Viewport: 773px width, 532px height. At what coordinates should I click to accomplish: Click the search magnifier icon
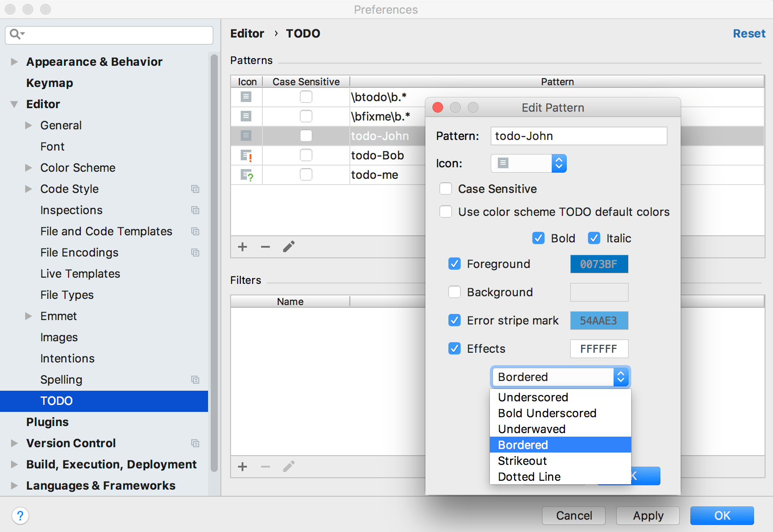click(16, 34)
